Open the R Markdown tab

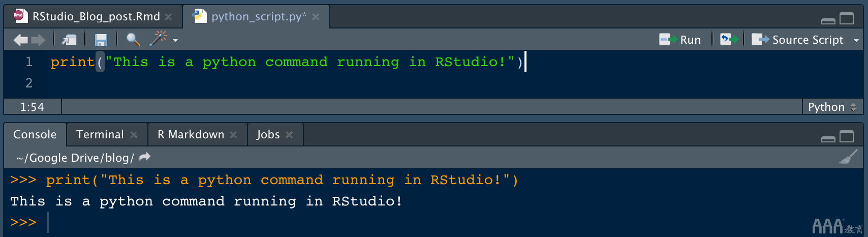(x=191, y=135)
